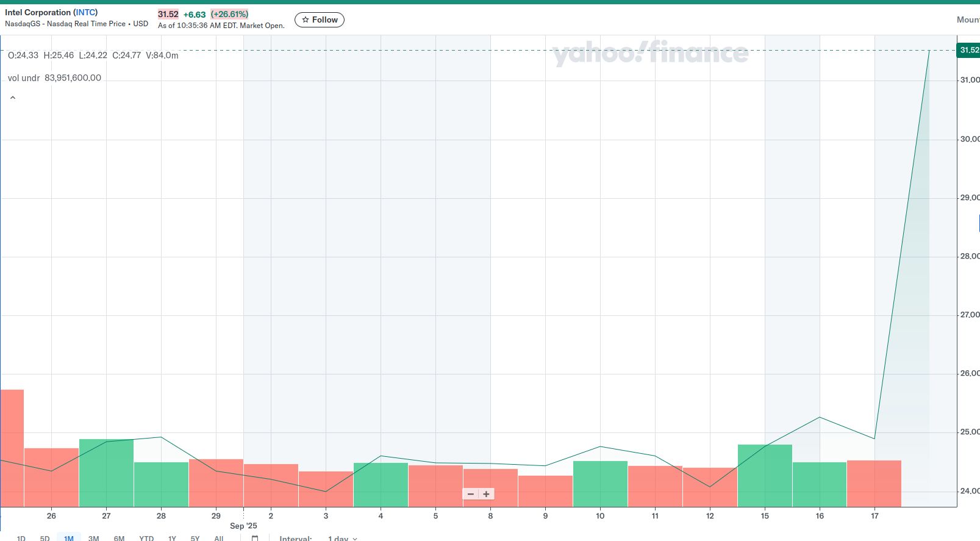The width and height of the screenshot is (980, 541).
Task: Click the (+26.61%) percent change
Action: coord(229,14)
